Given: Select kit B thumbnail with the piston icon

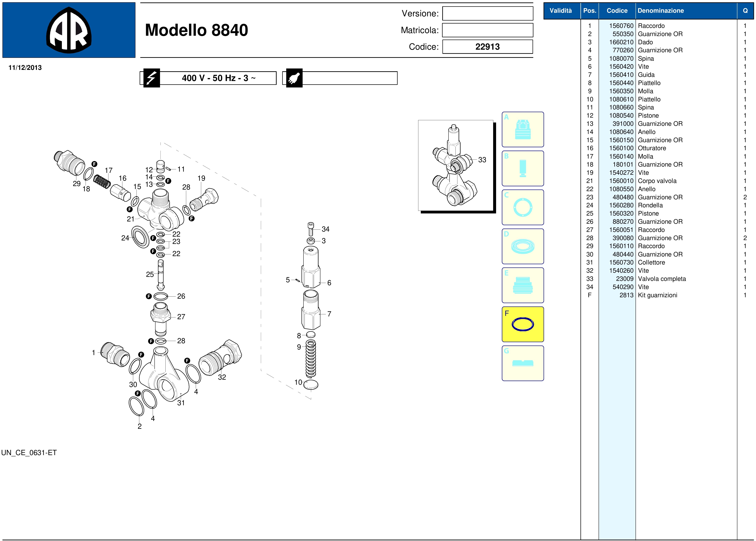Looking at the screenshot, I should coord(522,168).
